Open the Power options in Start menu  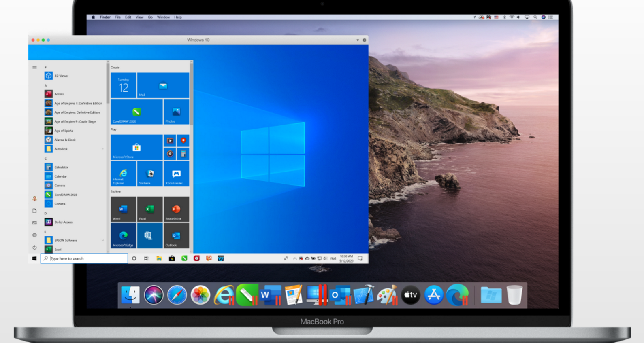pyautogui.click(x=34, y=247)
